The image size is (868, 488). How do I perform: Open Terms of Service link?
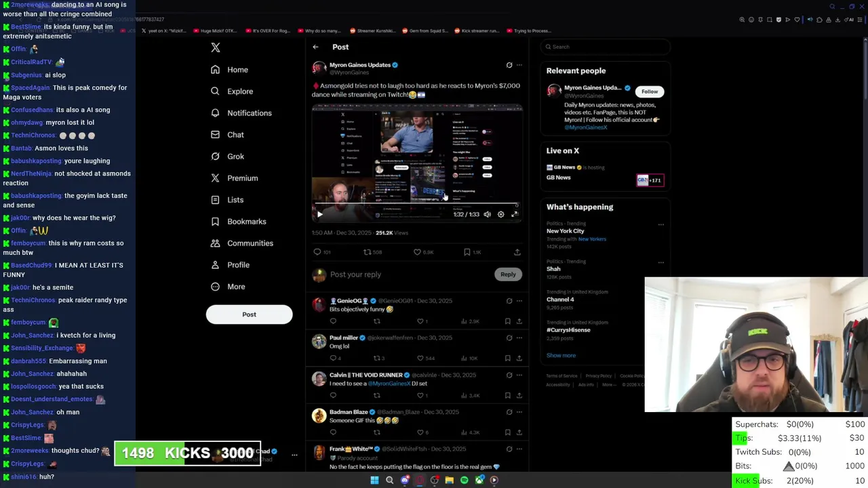coord(562,376)
